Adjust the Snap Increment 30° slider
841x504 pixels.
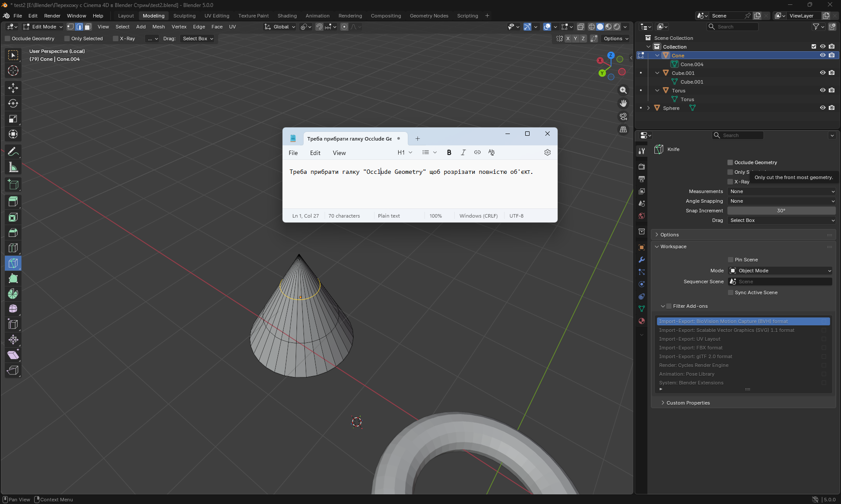click(x=781, y=211)
